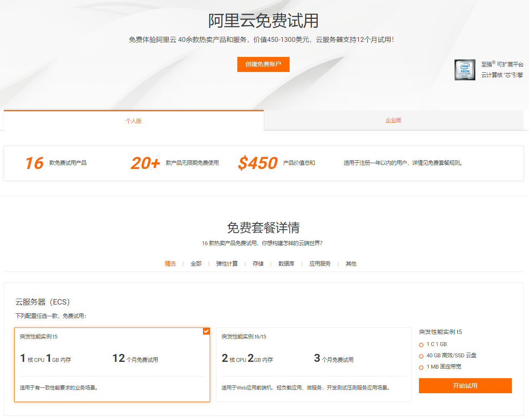Click the 1 C 1 GB bullet
The width and height of the screenshot is (529, 420).
(x=421, y=345)
